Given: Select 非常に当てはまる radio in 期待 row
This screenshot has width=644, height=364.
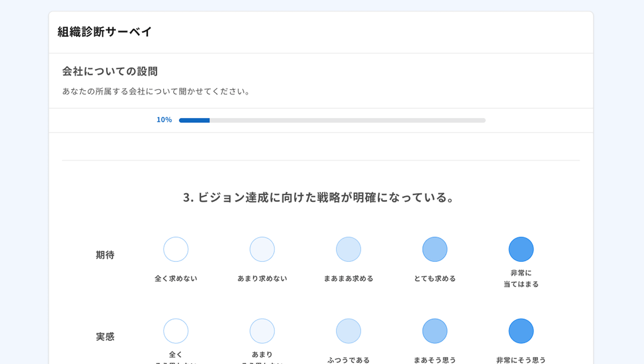Looking at the screenshot, I should click(x=521, y=249).
